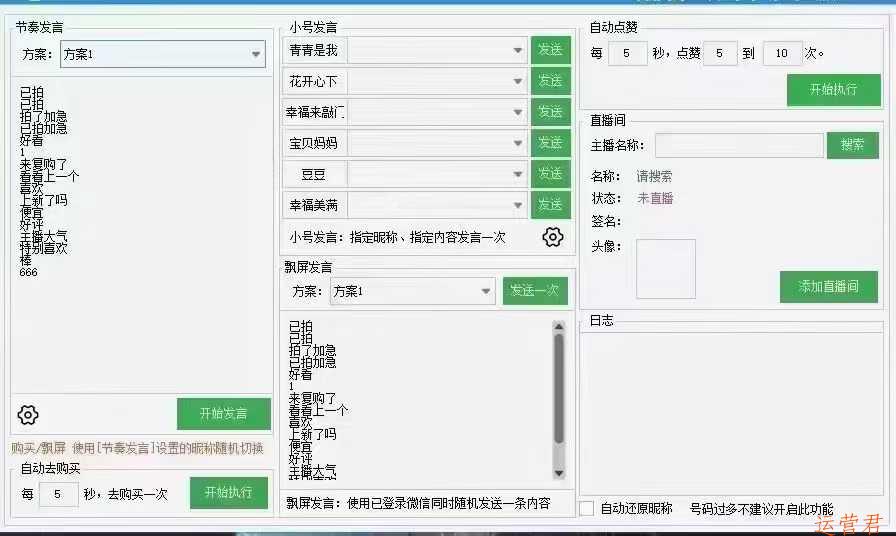Click the 飘屏发言 list scrollbar up arrow
Image resolution: width=896 pixels, height=536 pixels.
pyautogui.click(x=559, y=326)
